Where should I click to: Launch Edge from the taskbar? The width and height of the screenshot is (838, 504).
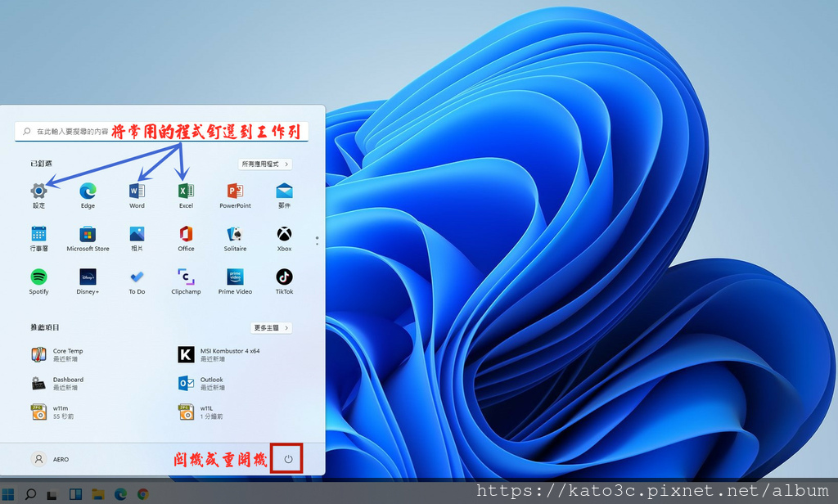coord(120,494)
